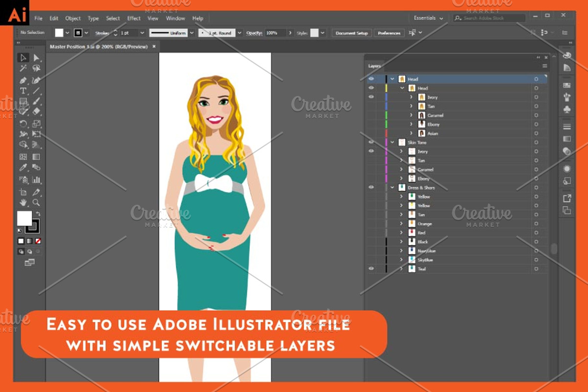Open the Window menu
Screen dimensions: 588x392
pos(175,19)
